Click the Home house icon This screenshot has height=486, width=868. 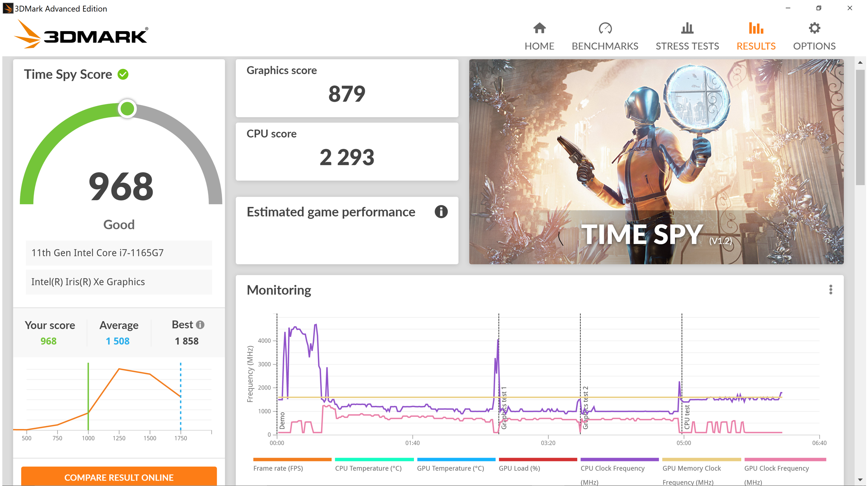[x=539, y=28]
